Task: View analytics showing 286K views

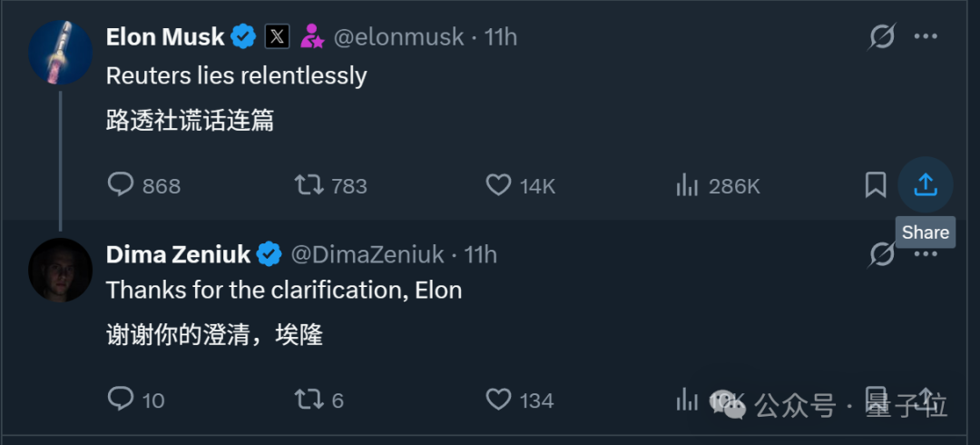Action: coord(686,185)
